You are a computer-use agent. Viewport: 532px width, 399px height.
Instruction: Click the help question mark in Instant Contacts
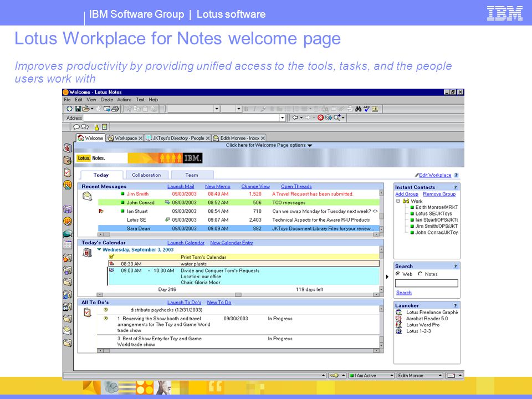(456, 187)
